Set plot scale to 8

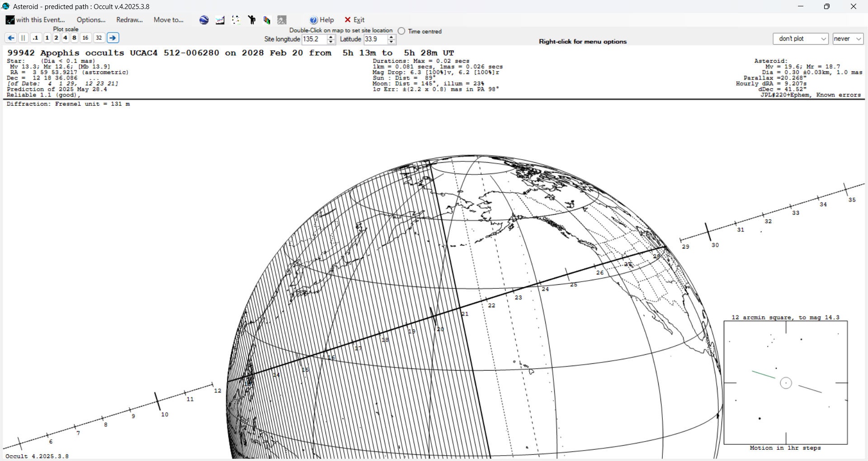[x=74, y=38]
